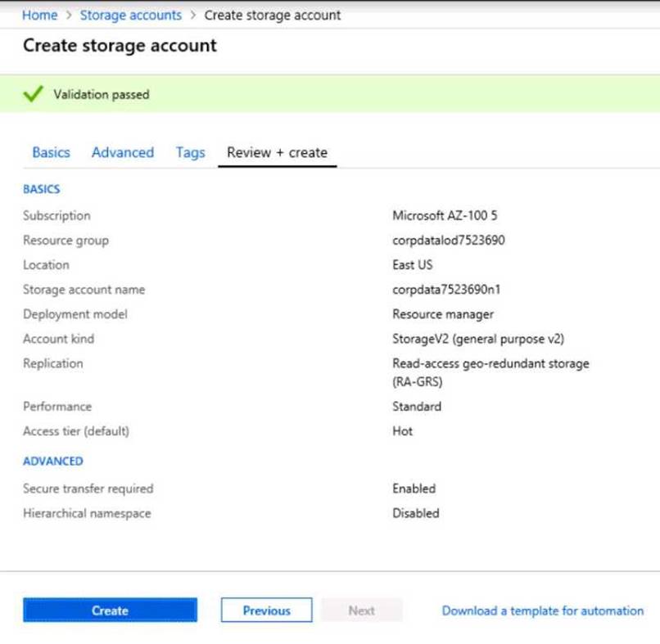
Task: Select the corpdata7523690n1 account name
Action: pos(446,290)
